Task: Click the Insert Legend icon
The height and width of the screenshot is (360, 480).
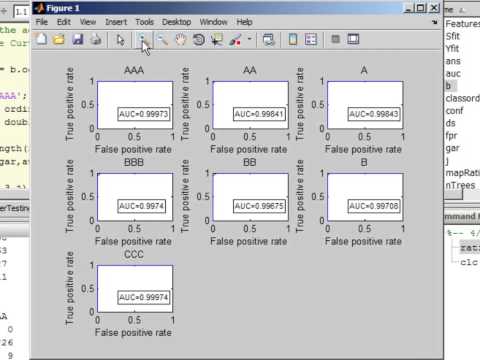Action: pyautogui.click(x=311, y=39)
